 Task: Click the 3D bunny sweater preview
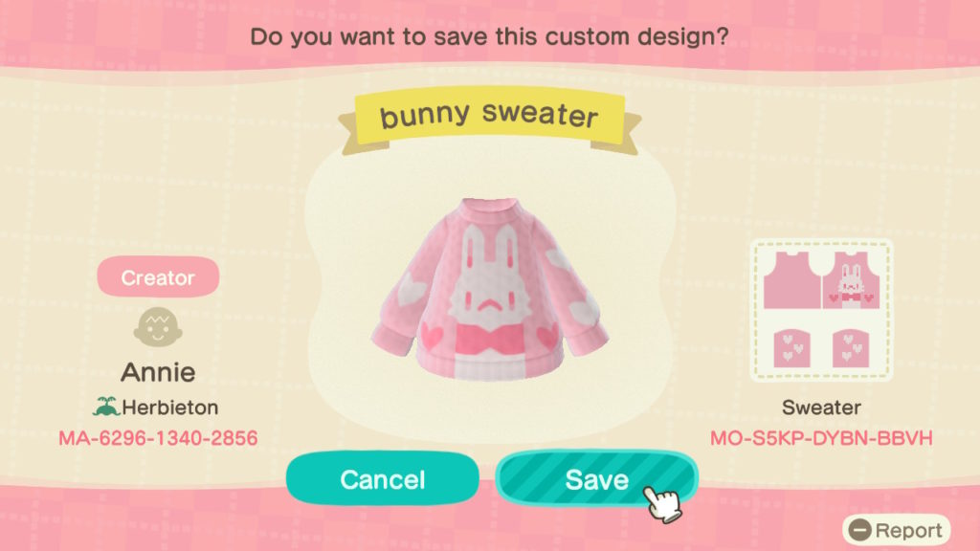tap(489, 291)
